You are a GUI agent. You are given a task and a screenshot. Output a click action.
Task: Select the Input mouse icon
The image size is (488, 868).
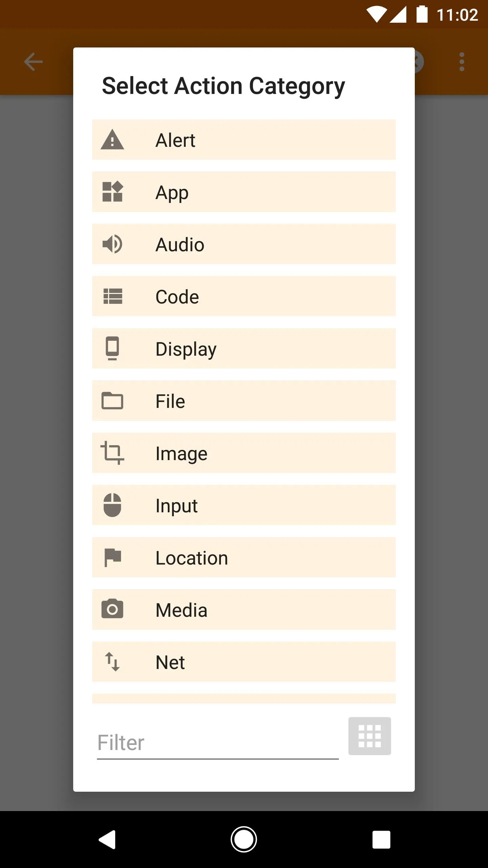click(x=112, y=505)
